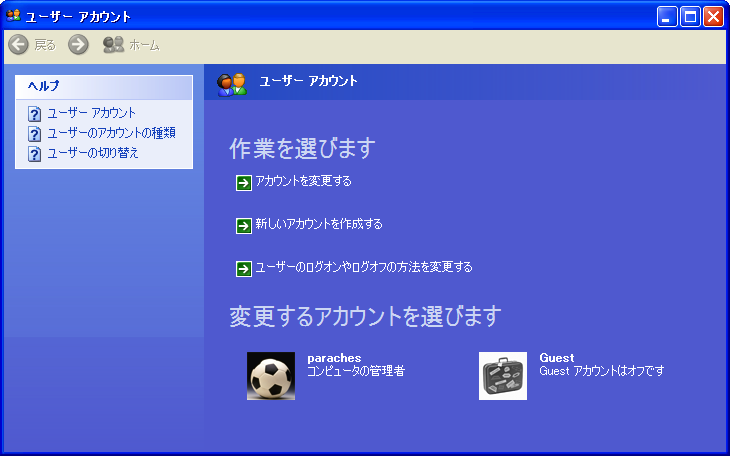Click the ヘルプ panel header
Viewport: 730px width, 456px height.
coord(104,87)
